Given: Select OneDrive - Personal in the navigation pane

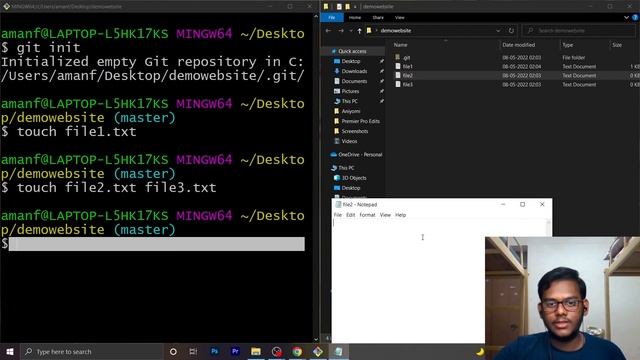Looking at the screenshot, I should (x=360, y=155).
